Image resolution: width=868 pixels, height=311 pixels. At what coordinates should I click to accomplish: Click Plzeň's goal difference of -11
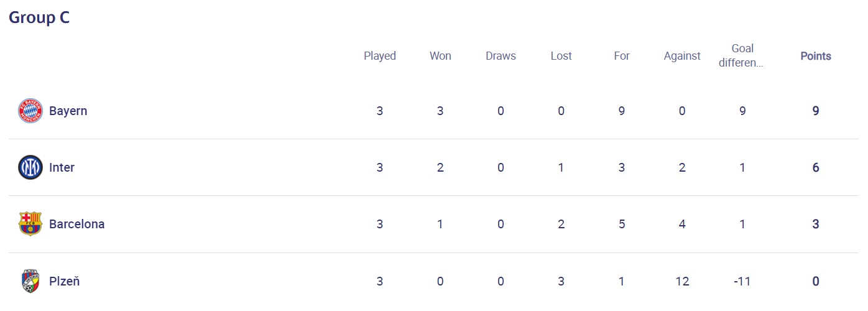742,281
